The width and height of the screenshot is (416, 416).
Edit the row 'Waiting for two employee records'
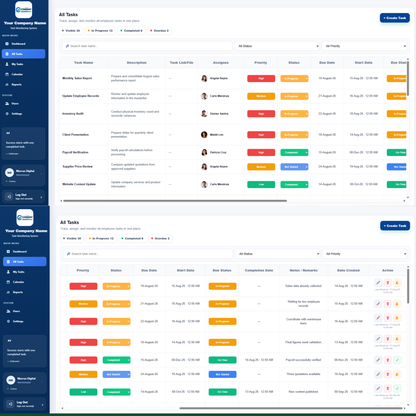point(378,304)
